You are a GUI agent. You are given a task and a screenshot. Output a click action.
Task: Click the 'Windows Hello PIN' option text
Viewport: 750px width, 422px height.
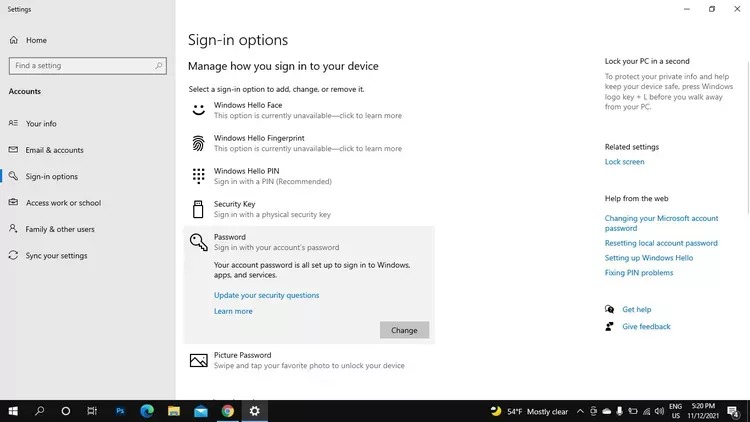[246, 171]
